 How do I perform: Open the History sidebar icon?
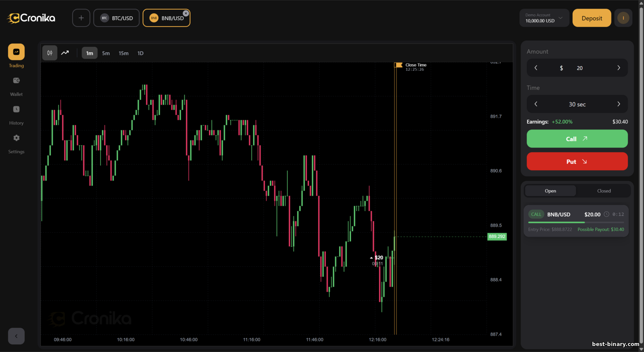point(16,109)
